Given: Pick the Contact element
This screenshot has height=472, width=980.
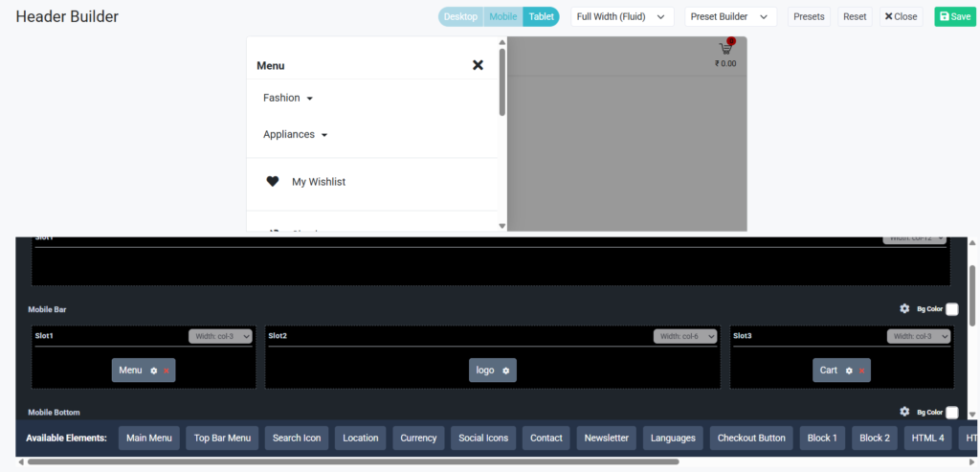Looking at the screenshot, I should 546,438.
